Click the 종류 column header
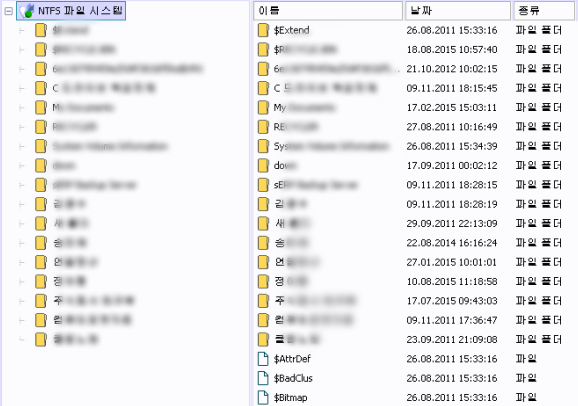 545,10
